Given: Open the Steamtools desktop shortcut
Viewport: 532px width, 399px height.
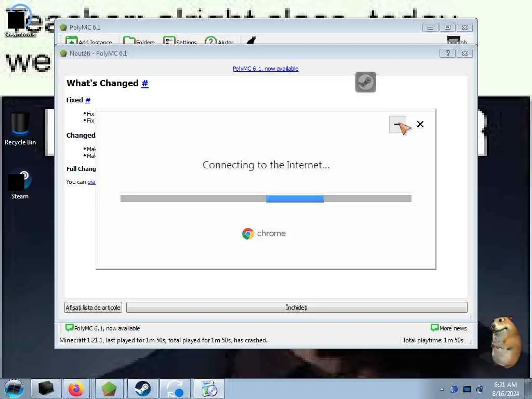Looking at the screenshot, I should pyautogui.click(x=19, y=21).
